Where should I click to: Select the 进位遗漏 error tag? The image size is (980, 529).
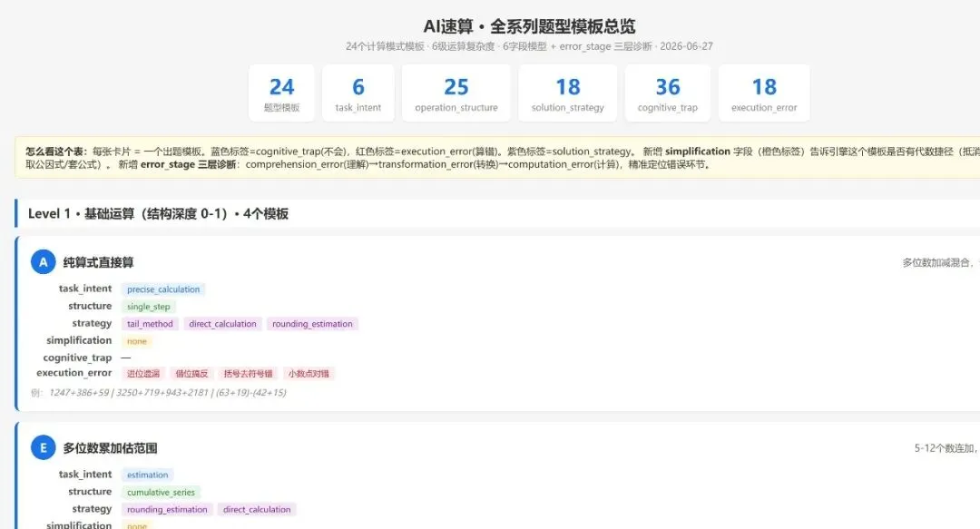click(143, 374)
